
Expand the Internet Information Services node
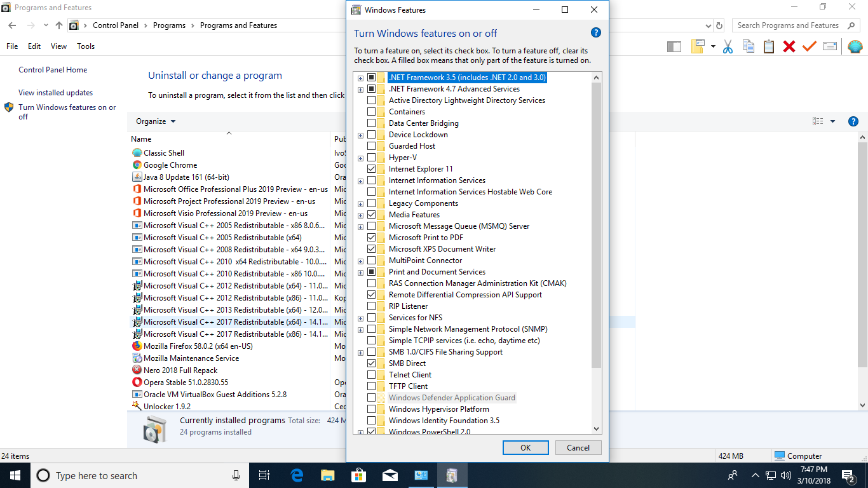[360, 181]
